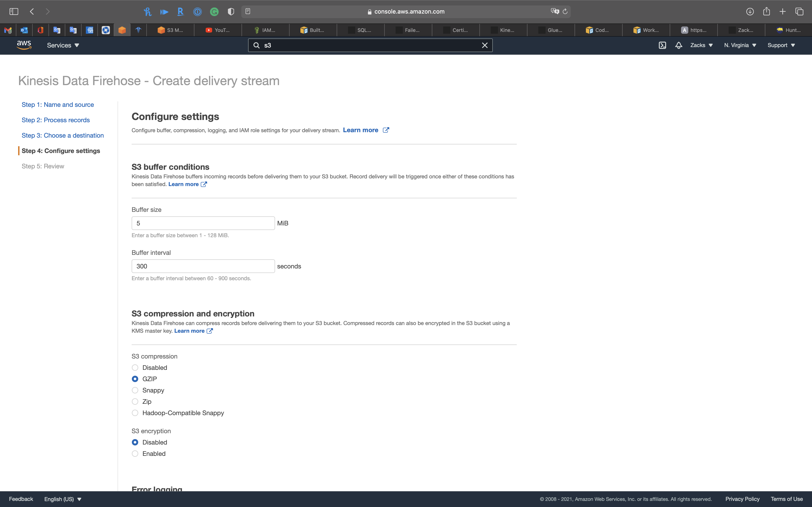
Task: Click the reader view icon
Action: (248, 11)
